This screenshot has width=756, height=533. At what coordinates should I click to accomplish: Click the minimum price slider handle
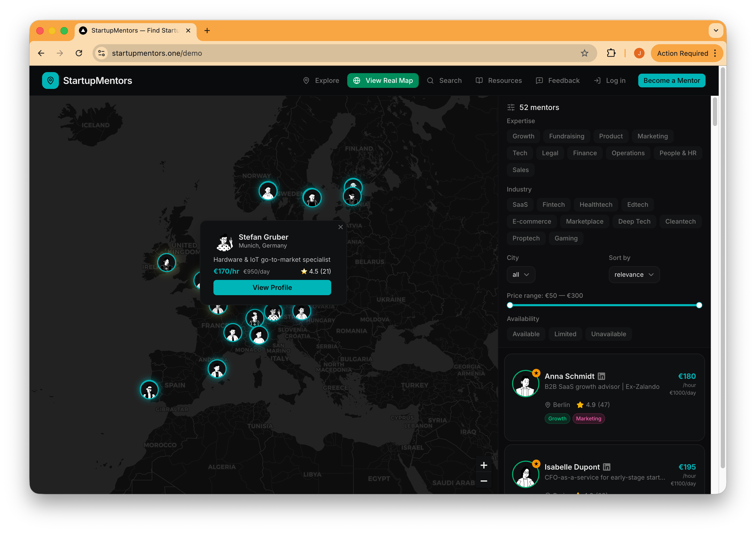click(510, 305)
